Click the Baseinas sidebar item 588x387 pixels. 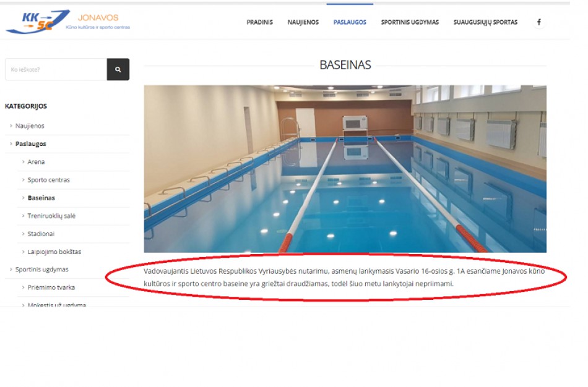(x=41, y=198)
